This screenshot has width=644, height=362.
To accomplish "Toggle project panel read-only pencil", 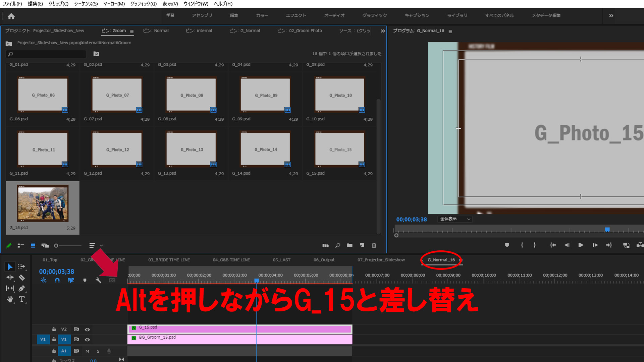I will click(9, 245).
